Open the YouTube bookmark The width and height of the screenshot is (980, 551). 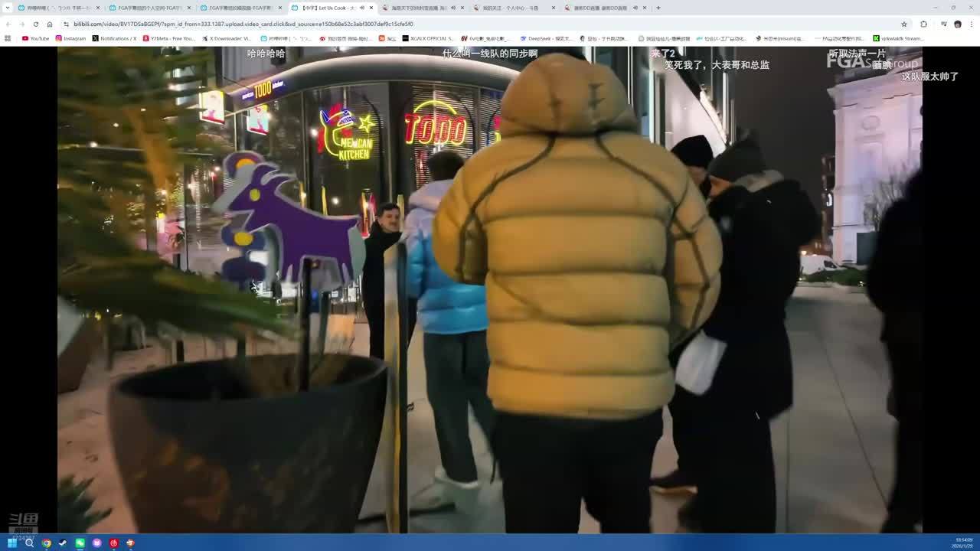tap(35, 38)
